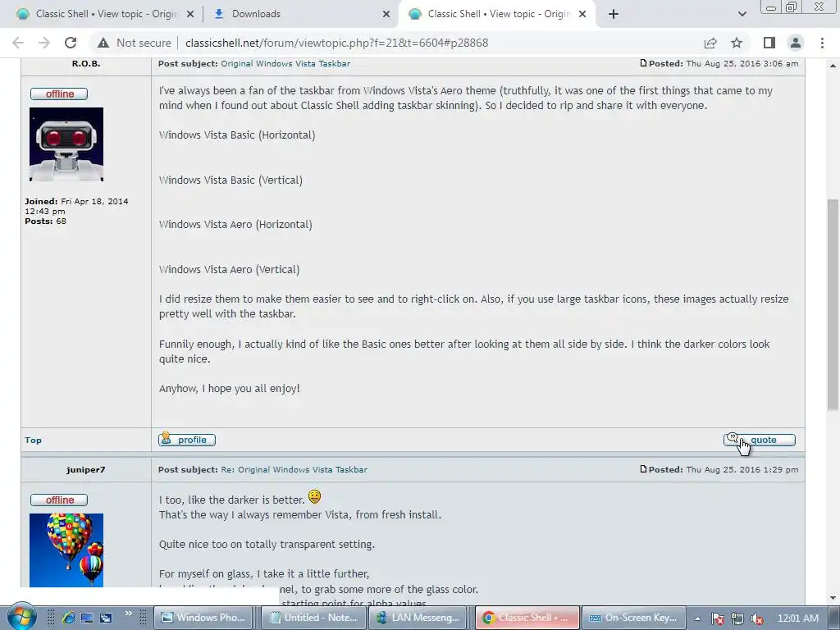This screenshot has width=840, height=630.
Task: Click the Not secure warning icon
Action: pyautogui.click(x=103, y=43)
